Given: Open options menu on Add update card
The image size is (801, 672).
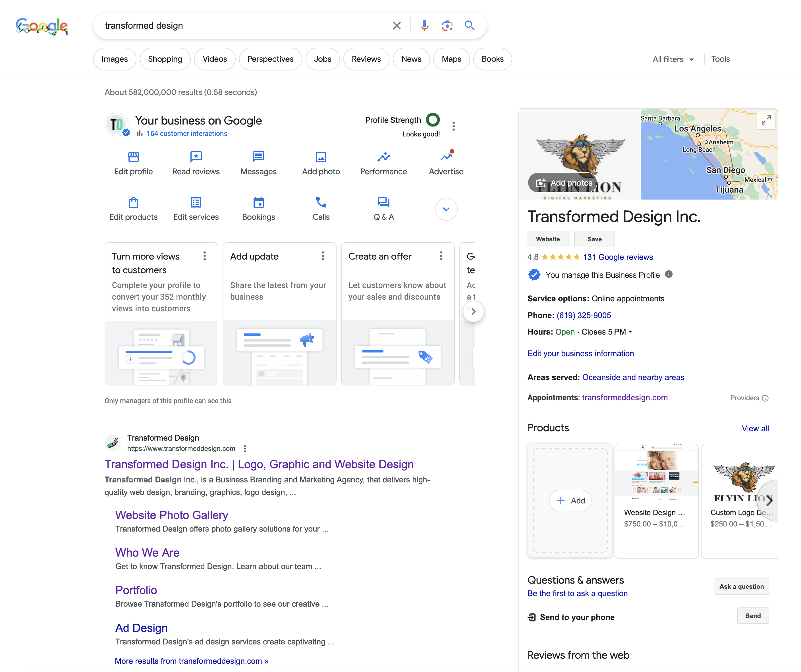Looking at the screenshot, I should pyautogui.click(x=323, y=256).
